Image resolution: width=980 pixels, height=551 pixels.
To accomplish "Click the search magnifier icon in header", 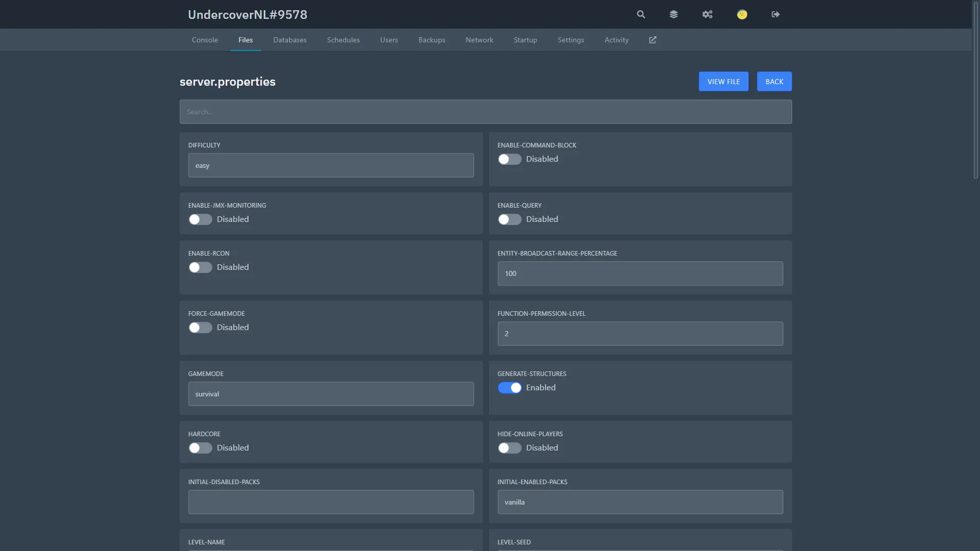I will (641, 14).
